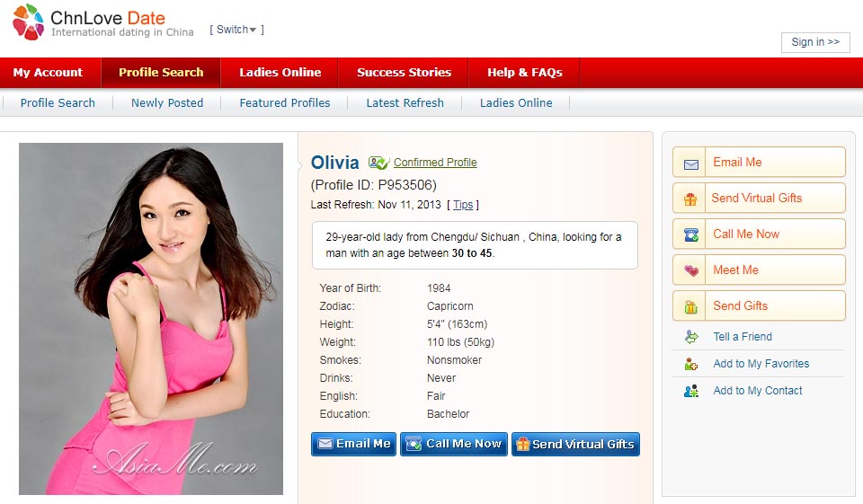Viewport: 863px width, 504px height.
Task: Open the Tips link near Last Refresh
Action: 463,205
